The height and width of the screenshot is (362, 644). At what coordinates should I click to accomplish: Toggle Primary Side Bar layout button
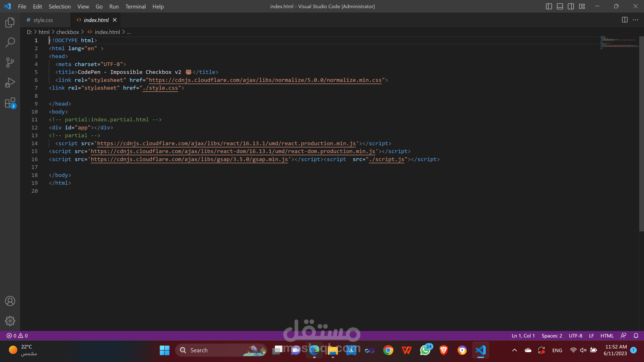(x=549, y=7)
